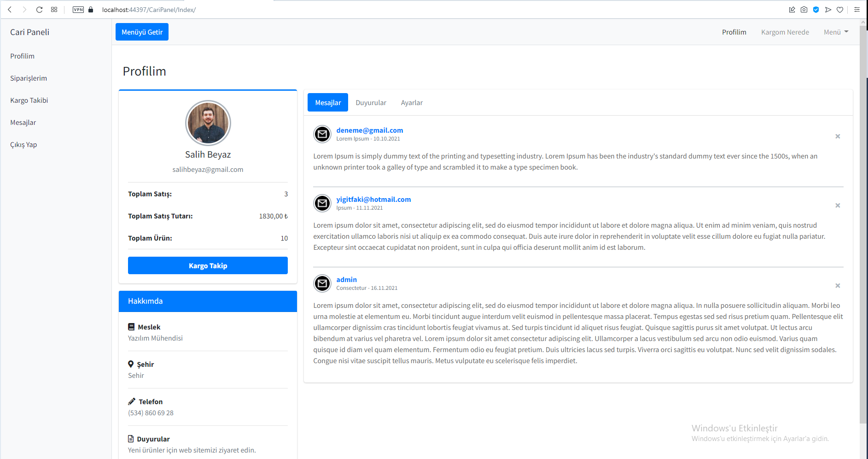Switch to the Mesajlar tab
This screenshot has height=459, width=868.
tap(328, 102)
